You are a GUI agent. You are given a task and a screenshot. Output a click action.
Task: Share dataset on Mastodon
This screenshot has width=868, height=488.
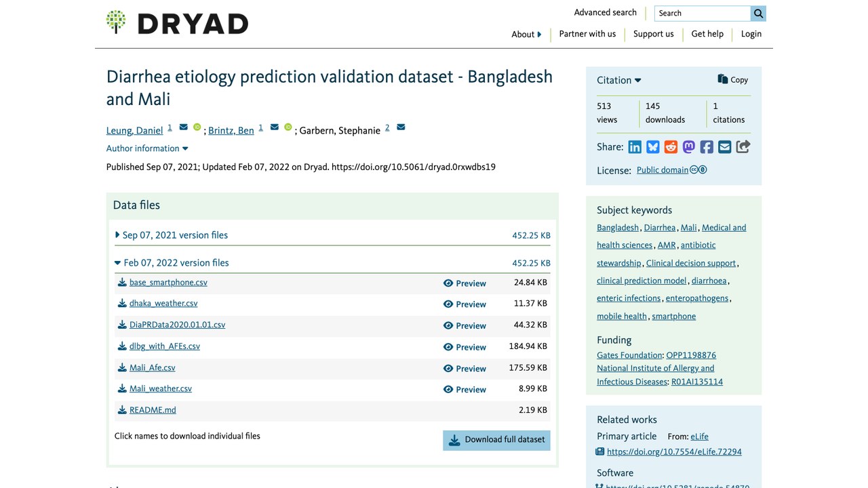tap(689, 147)
